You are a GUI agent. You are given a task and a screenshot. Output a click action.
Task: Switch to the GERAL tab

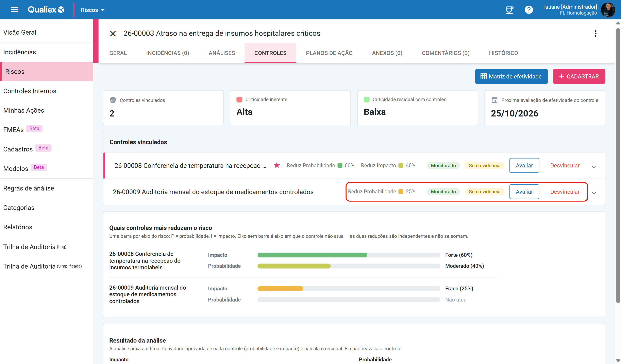[118, 53]
